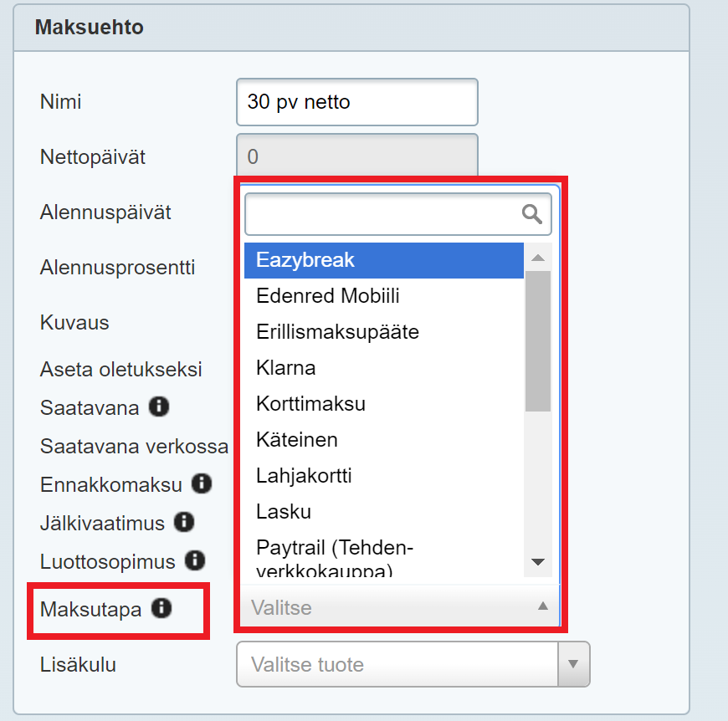The width and height of the screenshot is (728, 721).
Task: Click the Valitse tuote combo box field
Action: [413, 664]
